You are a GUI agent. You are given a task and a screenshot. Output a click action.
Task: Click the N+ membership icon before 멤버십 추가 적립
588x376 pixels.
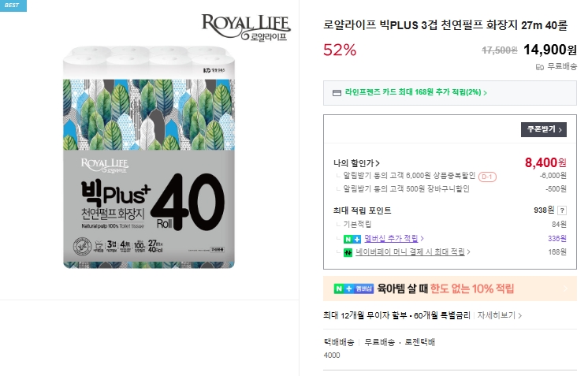click(352, 239)
